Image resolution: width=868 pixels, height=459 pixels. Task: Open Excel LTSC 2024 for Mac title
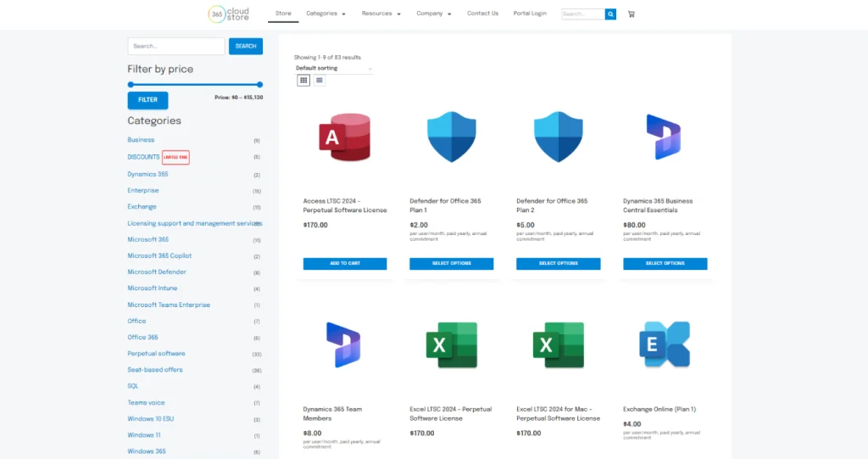tap(558, 414)
